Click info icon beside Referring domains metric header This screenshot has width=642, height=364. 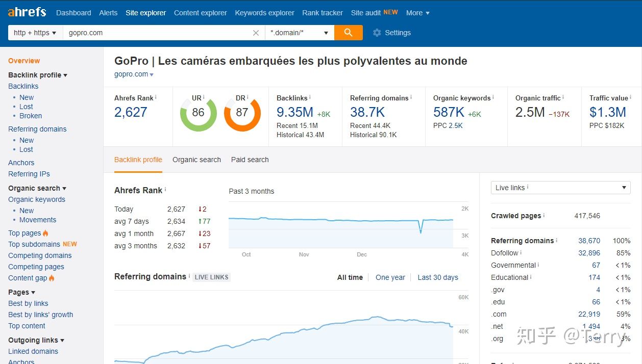pos(411,97)
